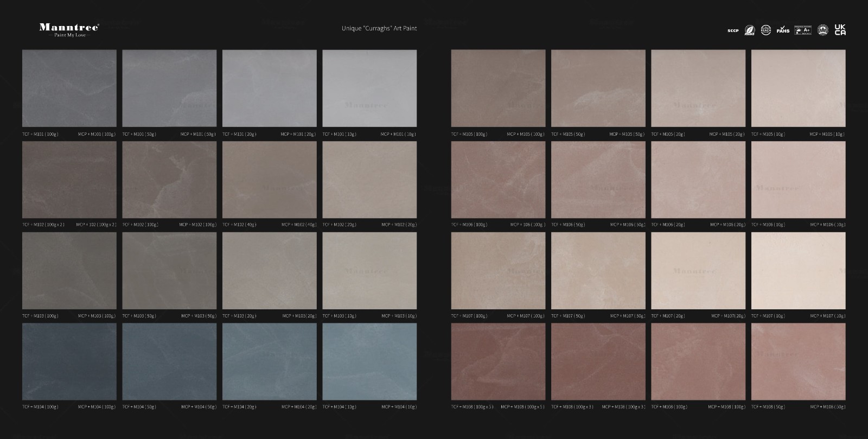Click the Manntree logo

coord(69,27)
